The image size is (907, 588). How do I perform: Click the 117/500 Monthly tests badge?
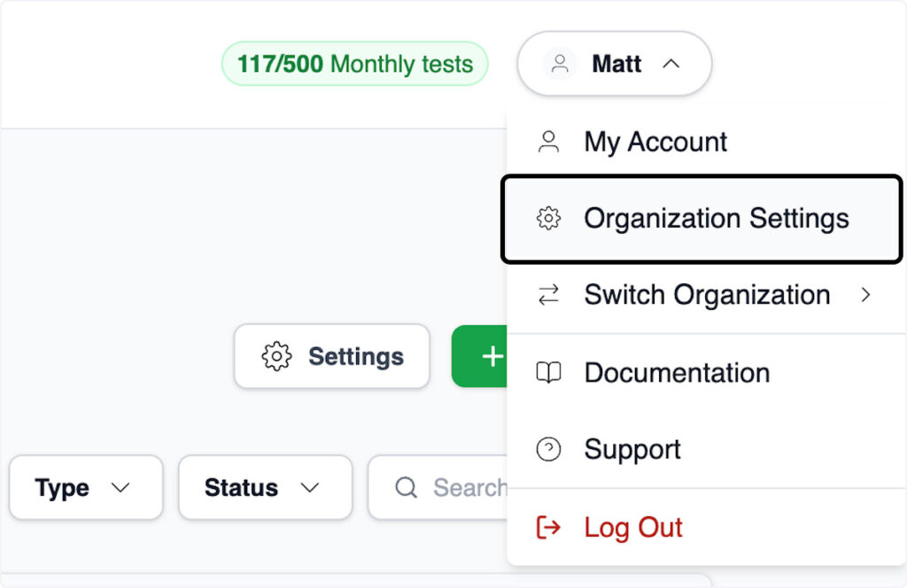click(354, 64)
